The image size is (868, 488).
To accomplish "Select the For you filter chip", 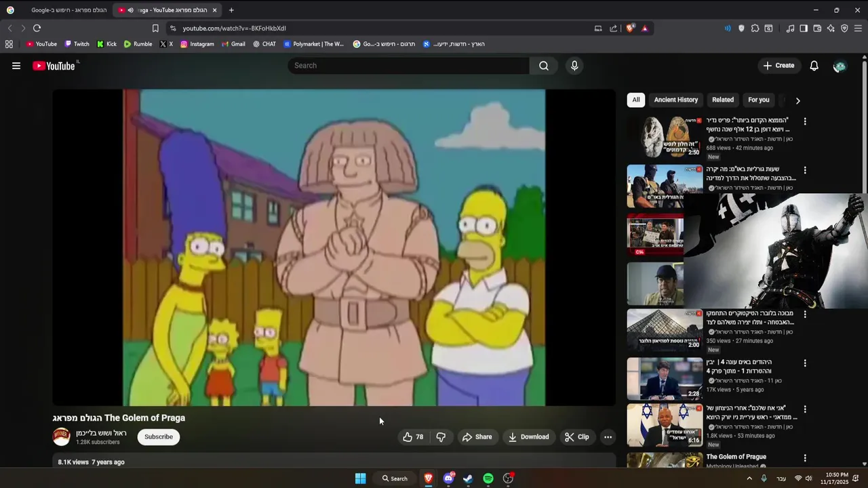I will (x=759, y=100).
